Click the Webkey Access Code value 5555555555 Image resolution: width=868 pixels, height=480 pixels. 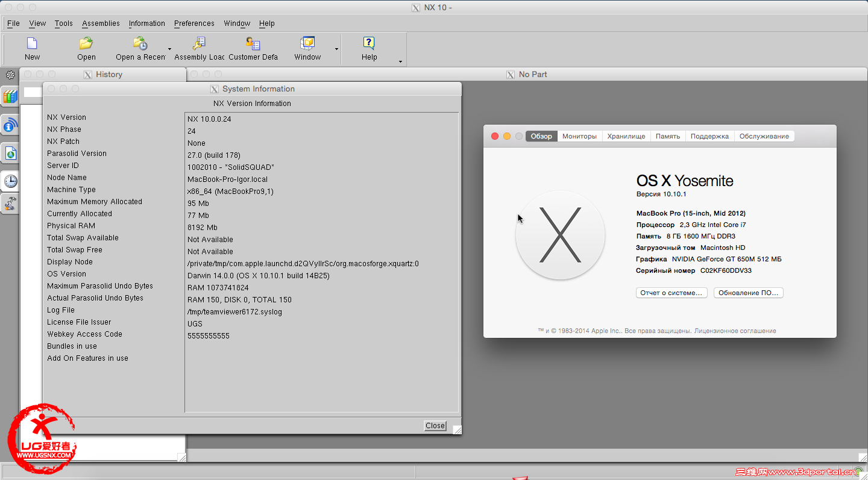209,336
